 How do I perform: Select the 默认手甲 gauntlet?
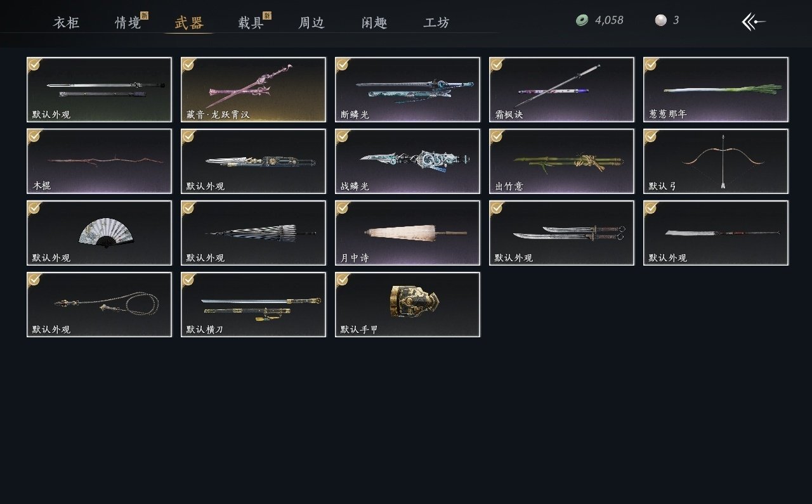(407, 304)
